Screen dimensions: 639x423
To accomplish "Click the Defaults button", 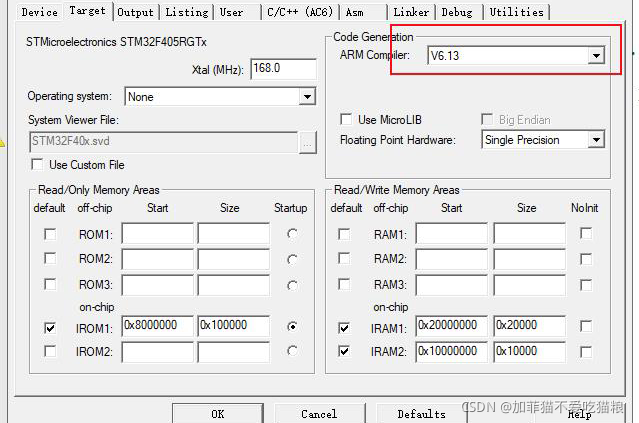I will (x=421, y=413).
